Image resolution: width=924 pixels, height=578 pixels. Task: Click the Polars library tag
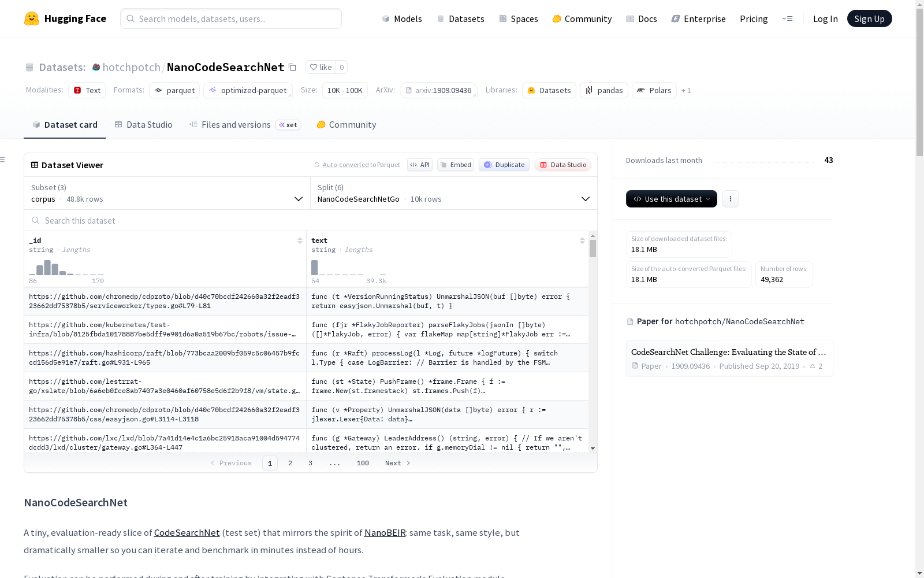tap(654, 90)
